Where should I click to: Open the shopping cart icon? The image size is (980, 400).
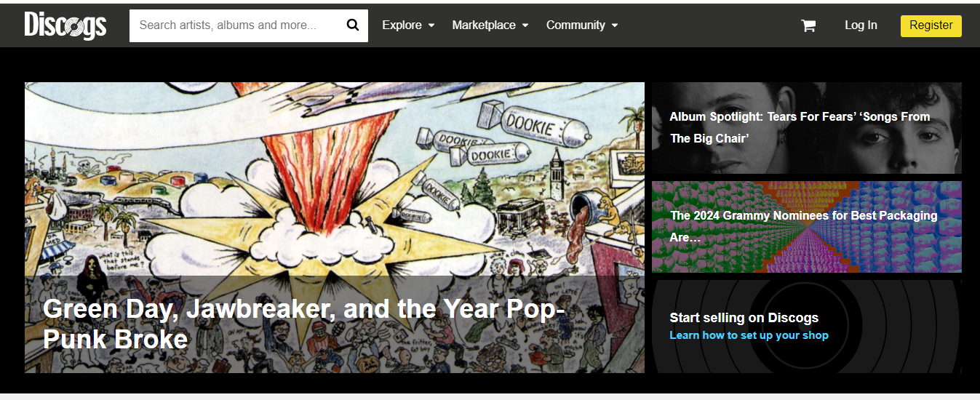coord(808,25)
